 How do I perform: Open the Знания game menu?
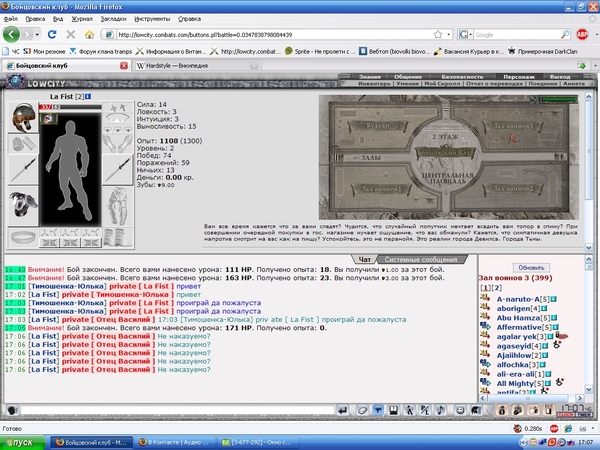point(370,77)
